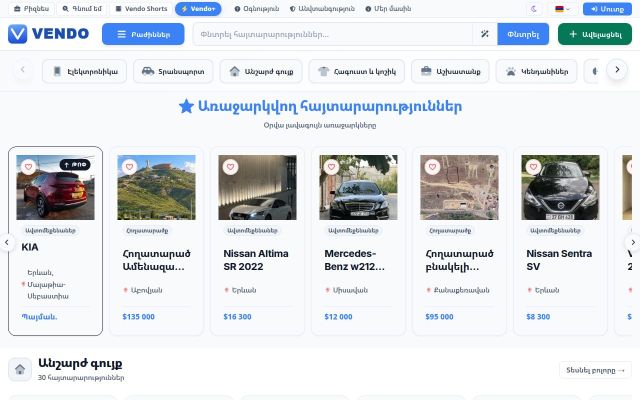Open the Օգնություն help link
Viewport: 640px width, 400px height.
click(257, 9)
